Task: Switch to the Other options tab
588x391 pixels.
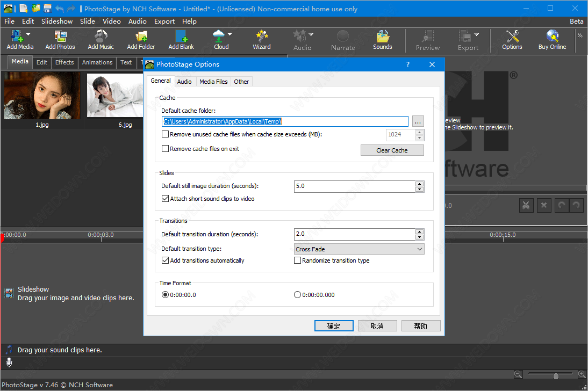Action: click(x=241, y=81)
